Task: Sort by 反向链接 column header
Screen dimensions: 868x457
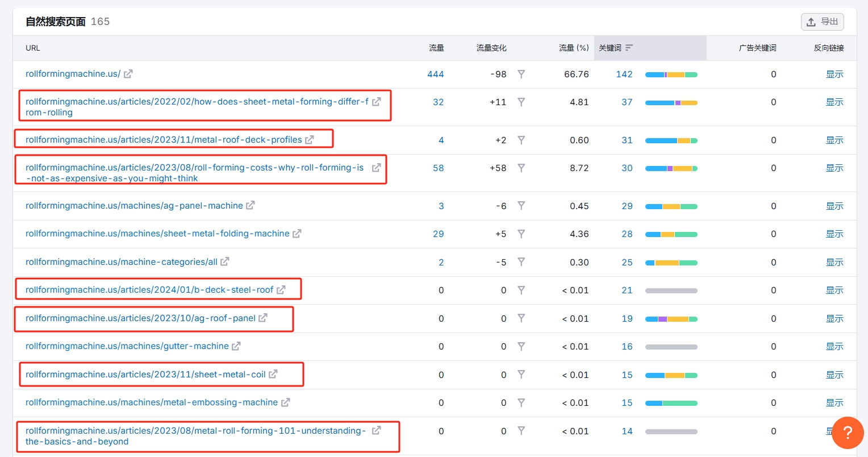Action: [829, 48]
